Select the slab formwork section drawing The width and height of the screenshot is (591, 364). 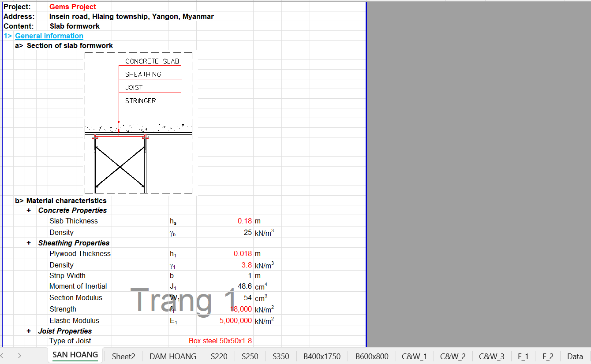138,123
